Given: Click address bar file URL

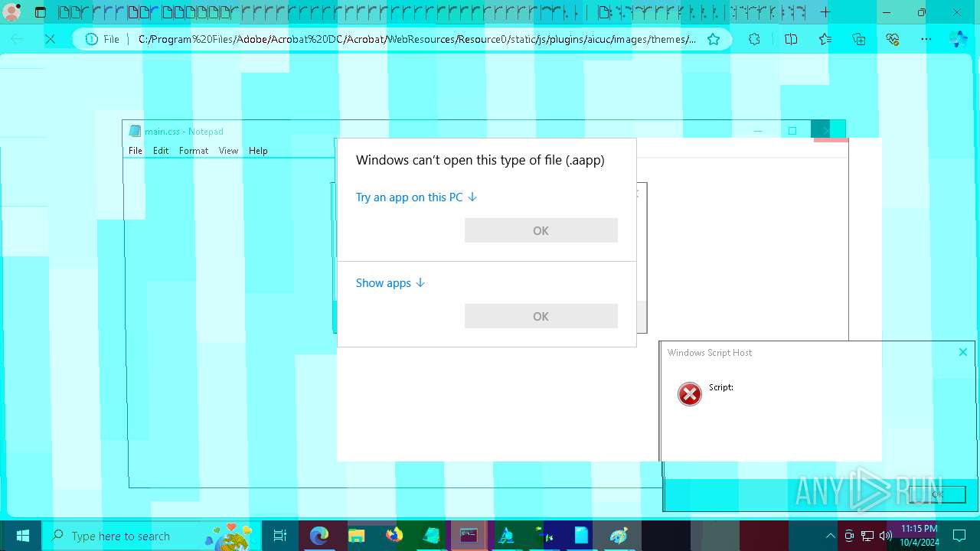Looking at the screenshot, I should coord(417,39).
